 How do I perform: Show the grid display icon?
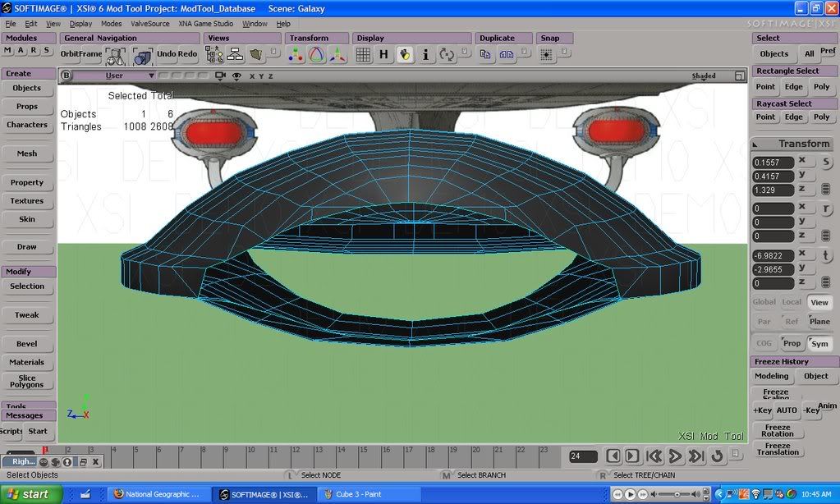tap(363, 55)
